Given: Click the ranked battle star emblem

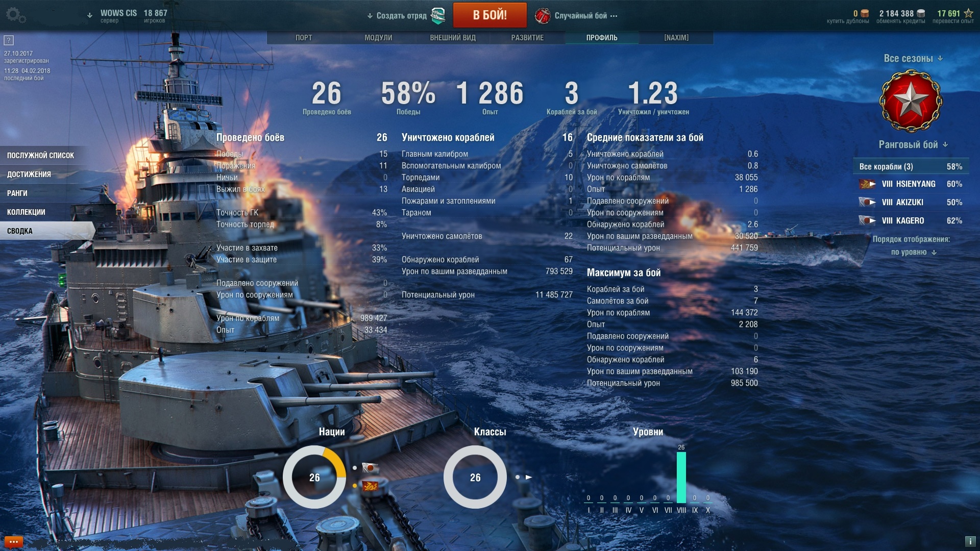Looking at the screenshot, I should [x=911, y=101].
